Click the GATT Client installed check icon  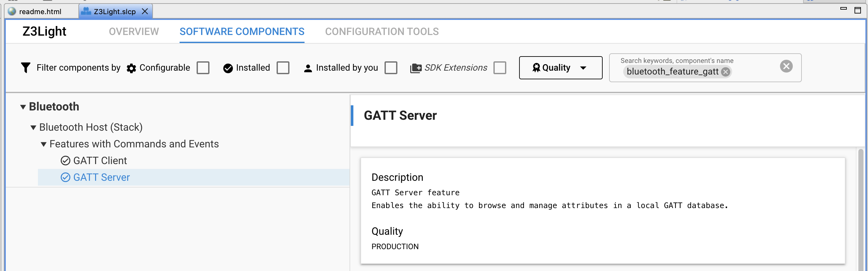coord(65,161)
